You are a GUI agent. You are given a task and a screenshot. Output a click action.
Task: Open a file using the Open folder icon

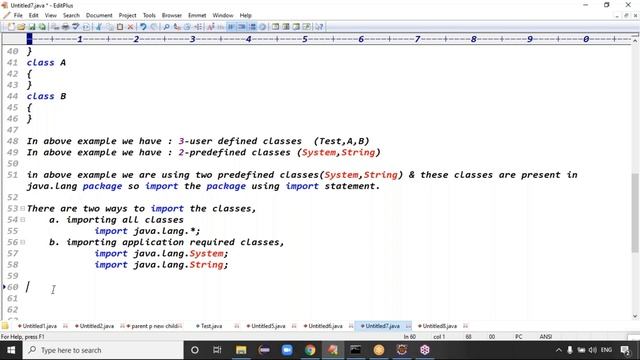pyautogui.click(x=21, y=27)
